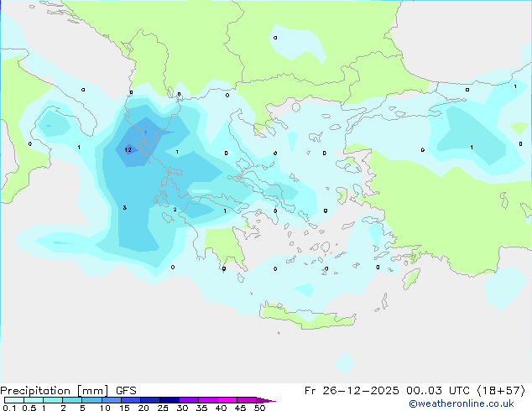
Task: Select the '35' legend scale label
Action: click(201, 408)
